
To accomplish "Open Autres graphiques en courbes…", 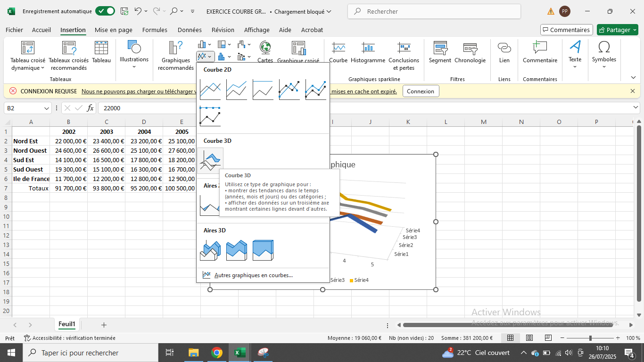I will (263, 275).
